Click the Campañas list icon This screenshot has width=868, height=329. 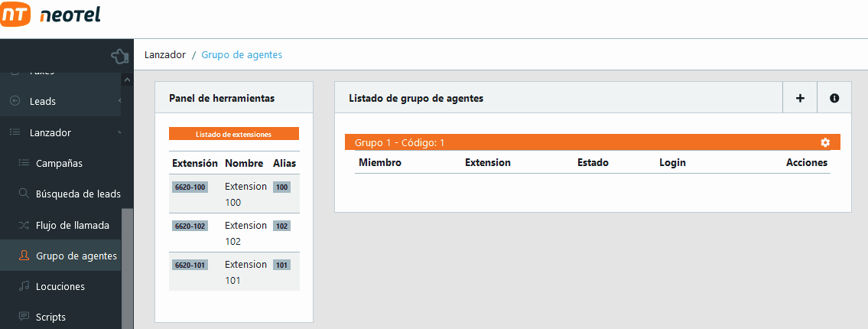click(24, 163)
